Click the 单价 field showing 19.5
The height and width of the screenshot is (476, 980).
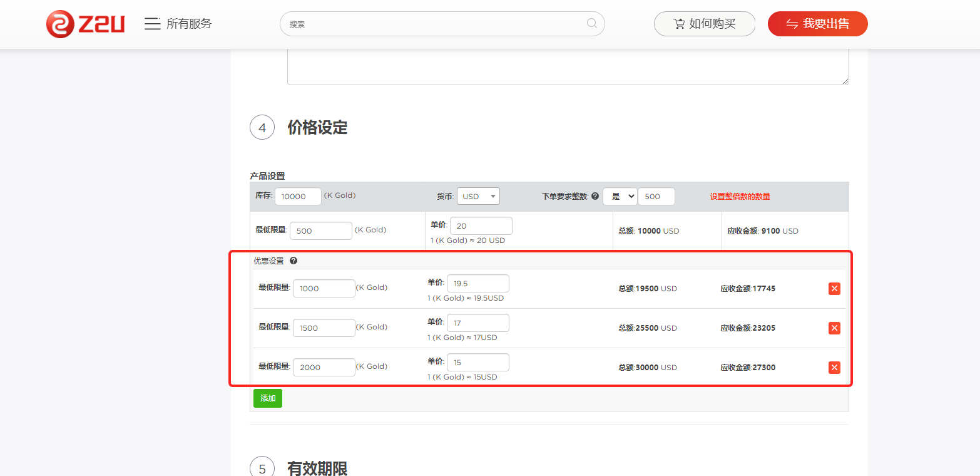[x=477, y=284]
